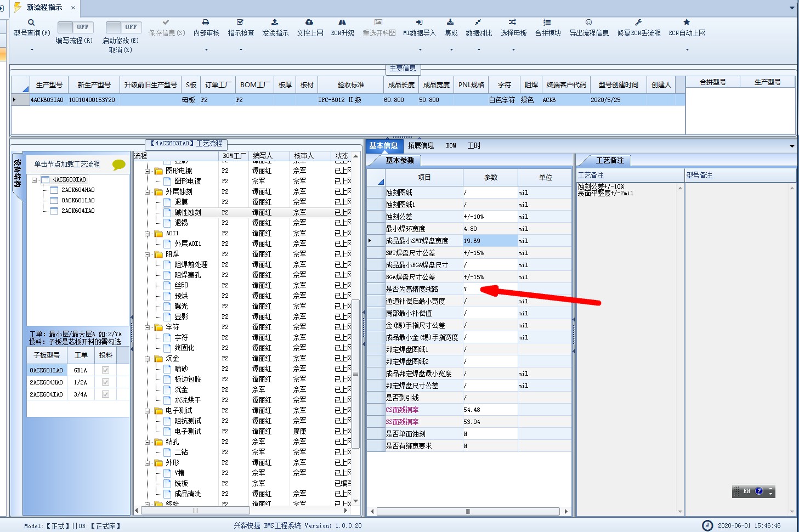This screenshot has height=532, width=799.
Task: Click the 重选开料图 picture icon
Action: point(378,22)
